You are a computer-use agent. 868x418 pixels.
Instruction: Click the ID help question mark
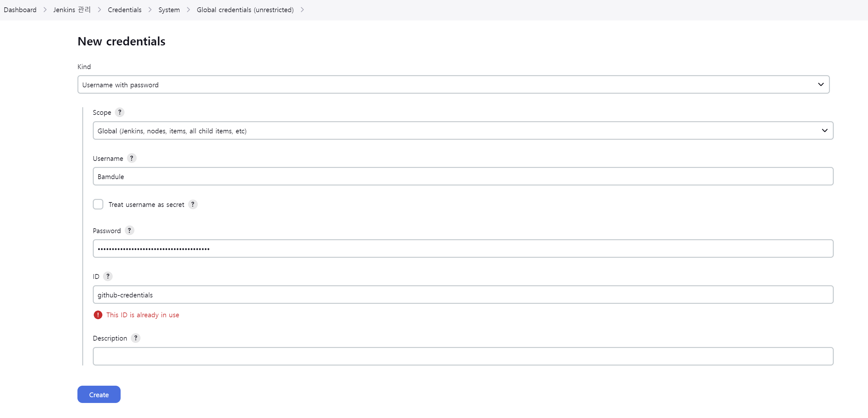(108, 276)
